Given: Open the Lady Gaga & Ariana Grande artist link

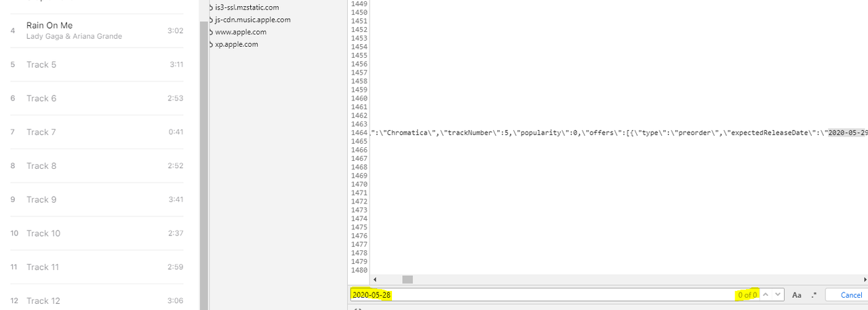Looking at the screenshot, I should [x=74, y=36].
